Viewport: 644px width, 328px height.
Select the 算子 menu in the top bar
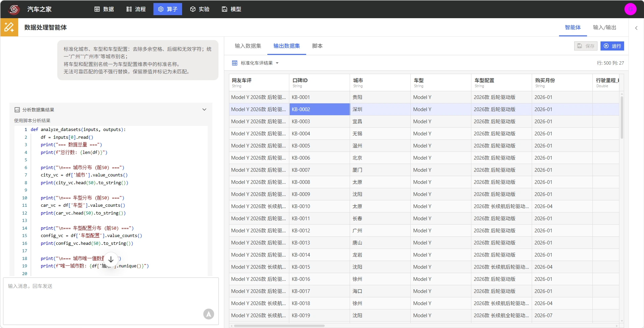coord(168,9)
